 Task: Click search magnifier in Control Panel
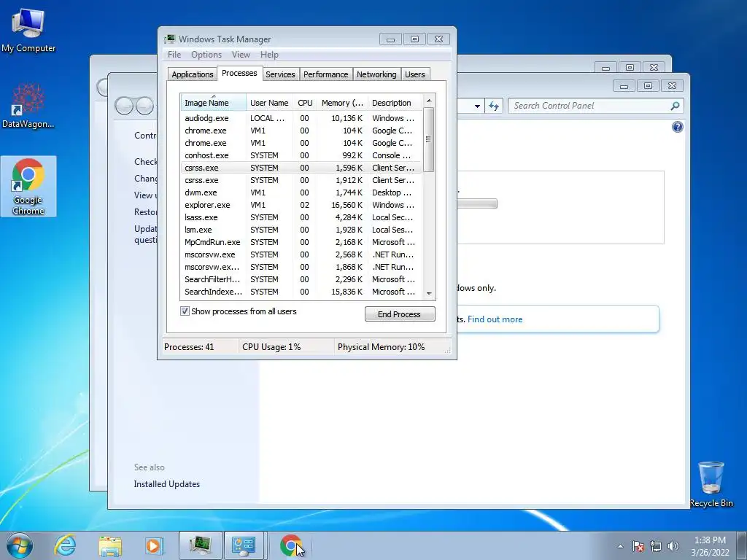675,106
